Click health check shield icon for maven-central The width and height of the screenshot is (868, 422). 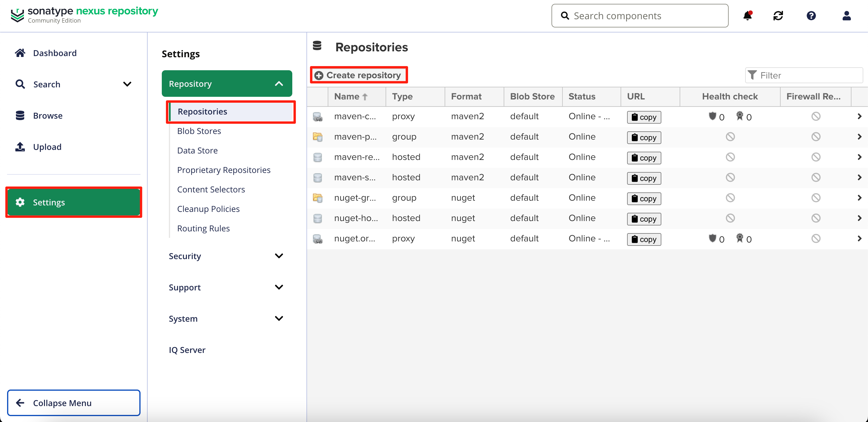point(712,116)
